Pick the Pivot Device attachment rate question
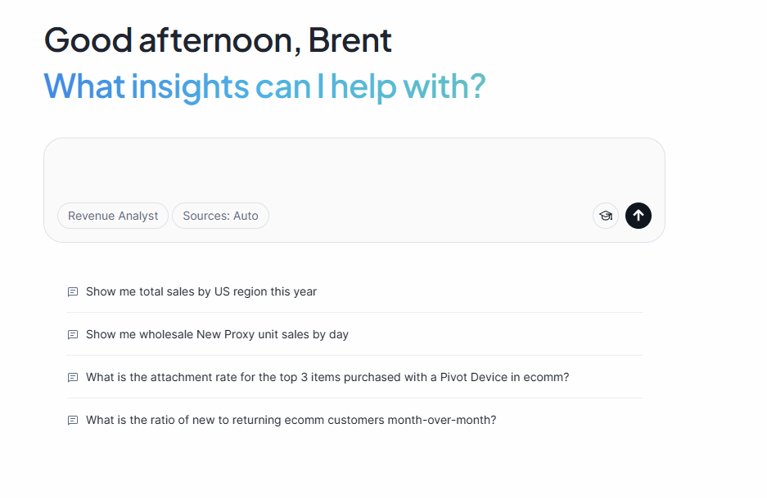Image resolution: width=767 pixels, height=498 pixels. [327, 378]
